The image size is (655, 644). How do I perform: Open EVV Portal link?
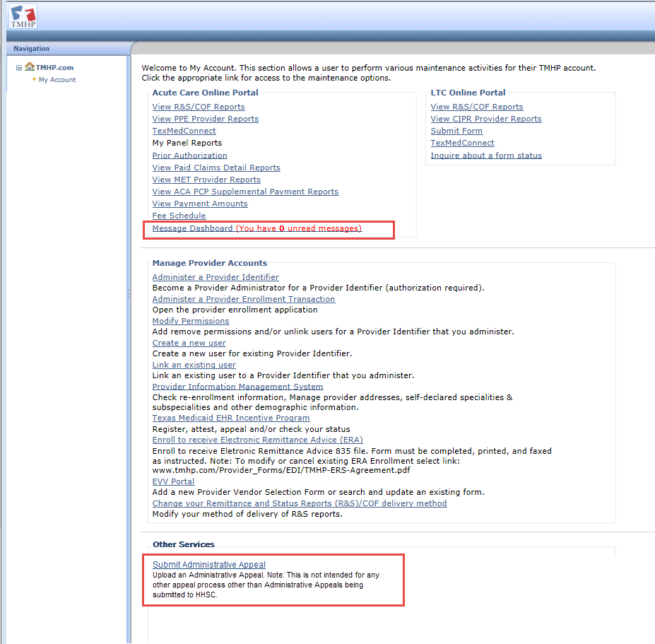[x=173, y=481]
